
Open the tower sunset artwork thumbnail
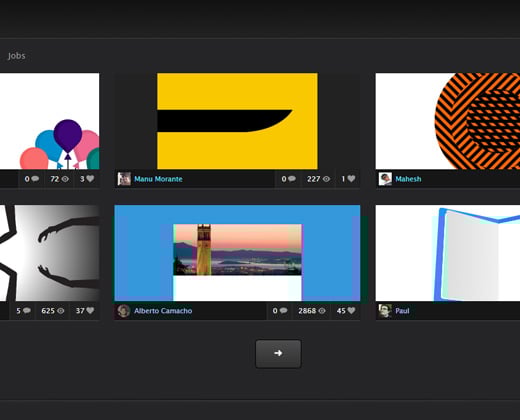click(x=237, y=253)
